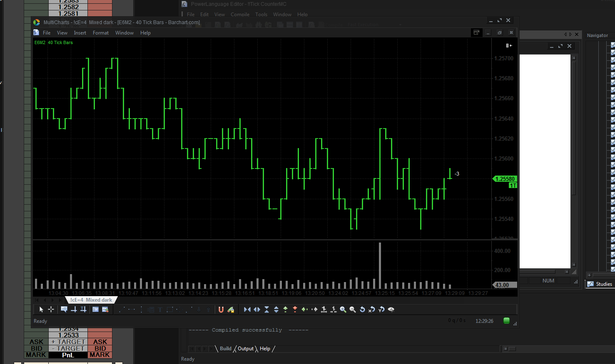Toggle magnet snap mode icon

(221, 310)
